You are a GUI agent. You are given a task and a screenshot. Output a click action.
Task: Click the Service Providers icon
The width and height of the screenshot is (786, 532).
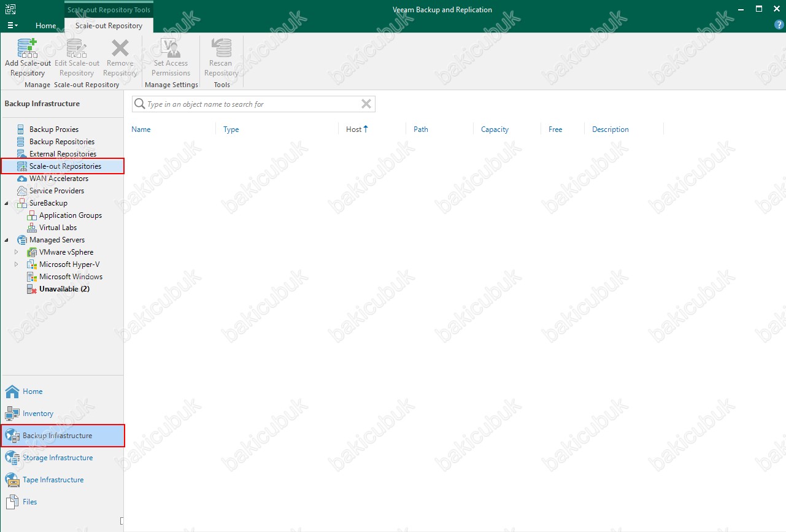(x=21, y=191)
